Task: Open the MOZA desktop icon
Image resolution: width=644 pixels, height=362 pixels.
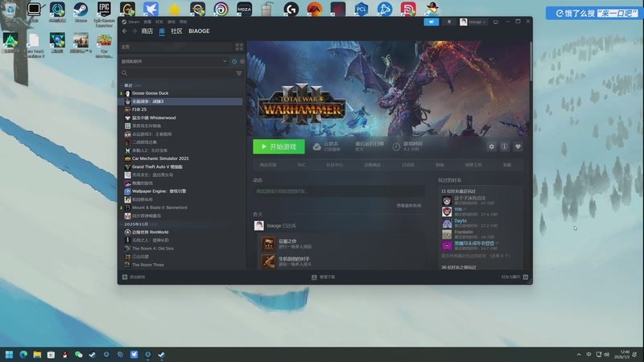Action: [x=245, y=9]
